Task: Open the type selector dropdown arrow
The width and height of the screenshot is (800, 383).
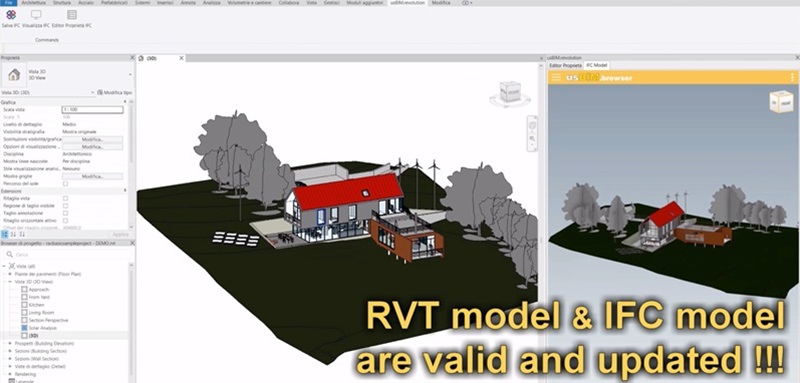Action: point(130,75)
